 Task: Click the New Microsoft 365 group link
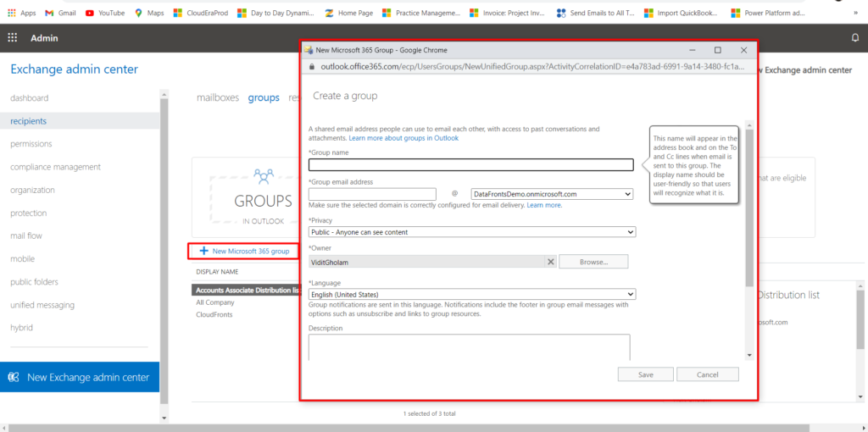coord(251,251)
